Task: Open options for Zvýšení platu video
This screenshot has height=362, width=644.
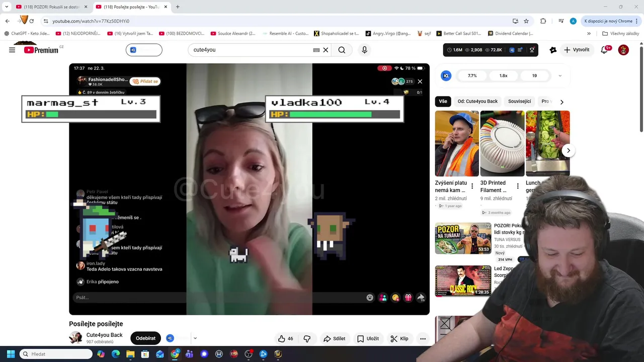Action: [472, 187]
